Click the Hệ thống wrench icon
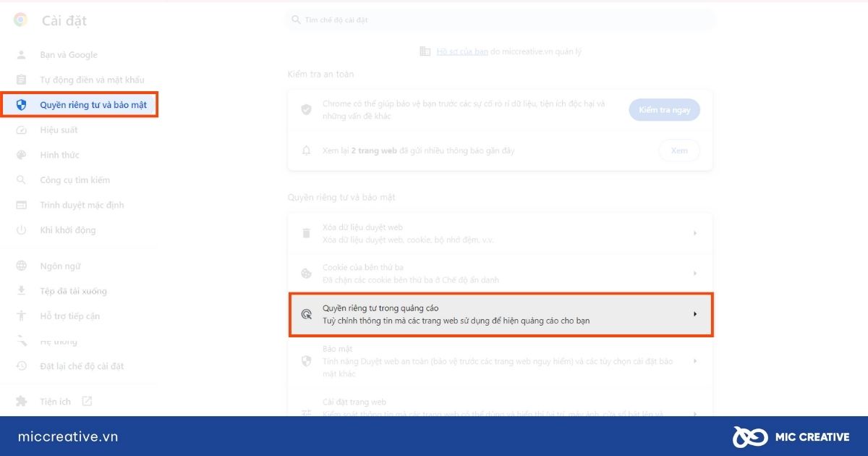868x456 pixels. (x=22, y=341)
